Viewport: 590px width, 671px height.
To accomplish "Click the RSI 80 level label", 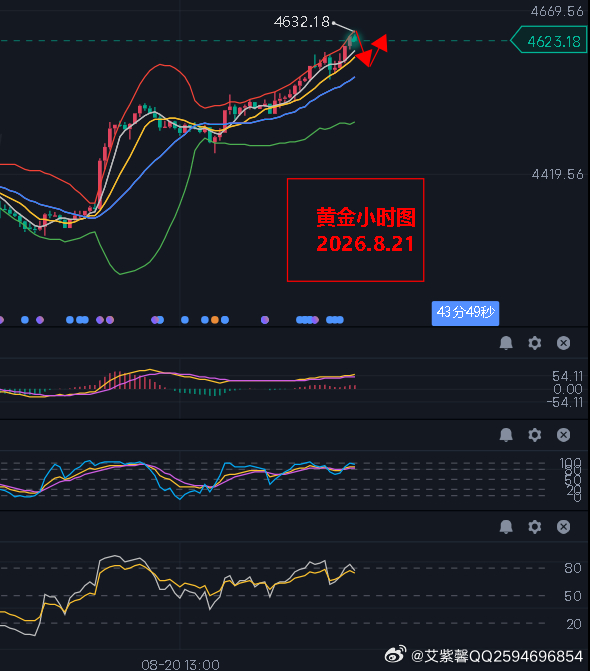I will (x=573, y=568).
